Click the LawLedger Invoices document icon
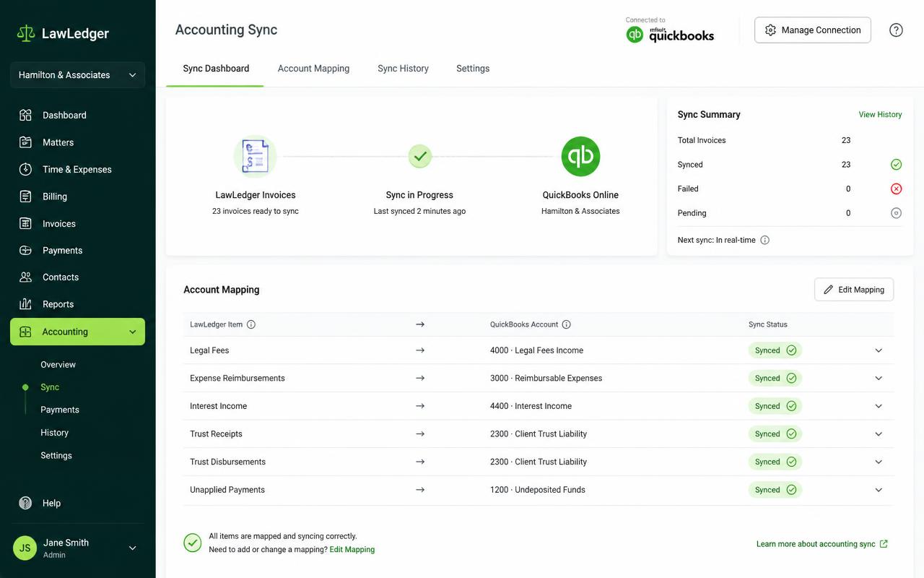Viewport: 924px width, 578px height. tap(255, 156)
